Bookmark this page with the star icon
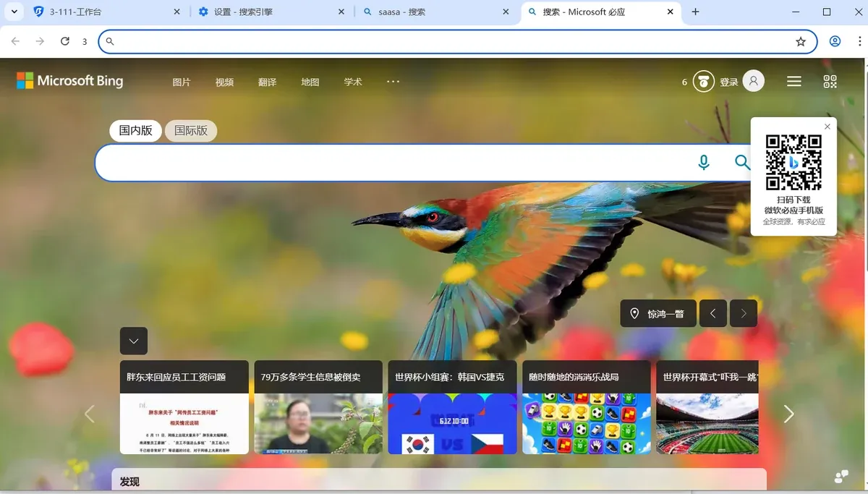Screen dimensions: 868x494 801,42
